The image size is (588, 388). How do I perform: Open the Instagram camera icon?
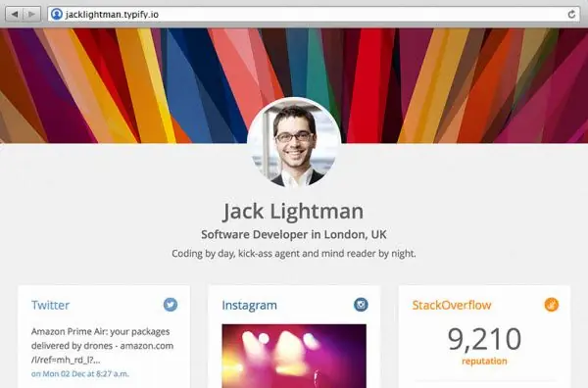[x=361, y=305]
